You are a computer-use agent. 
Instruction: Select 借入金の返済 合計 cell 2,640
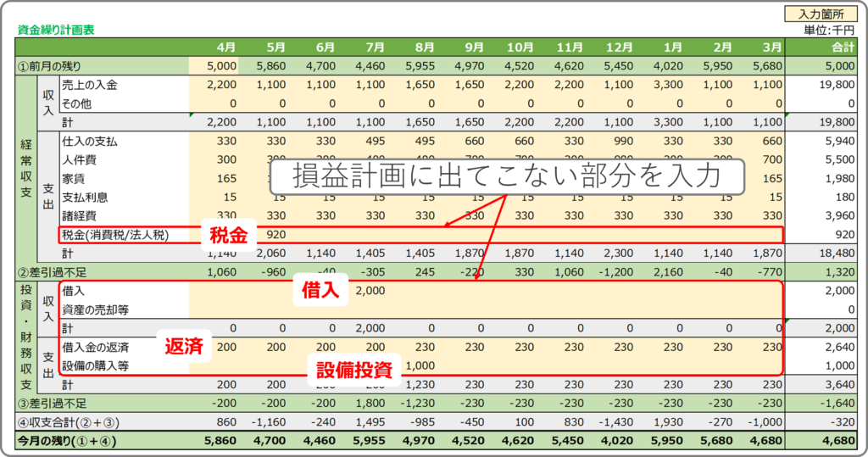(x=840, y=348)
